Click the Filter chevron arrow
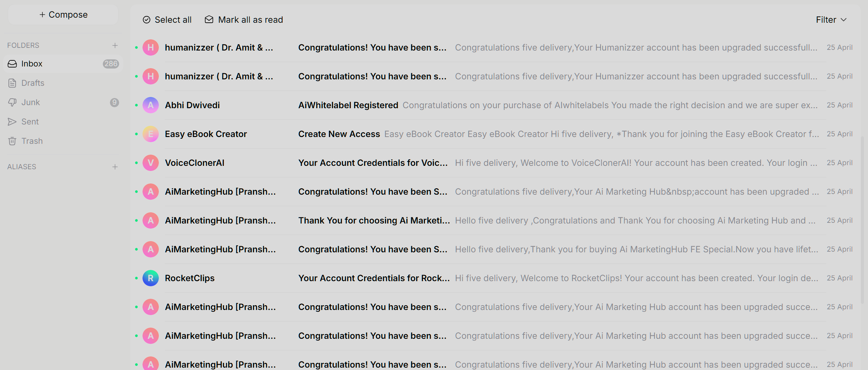The width and height of the screenshot is (868, 370). 844,20
